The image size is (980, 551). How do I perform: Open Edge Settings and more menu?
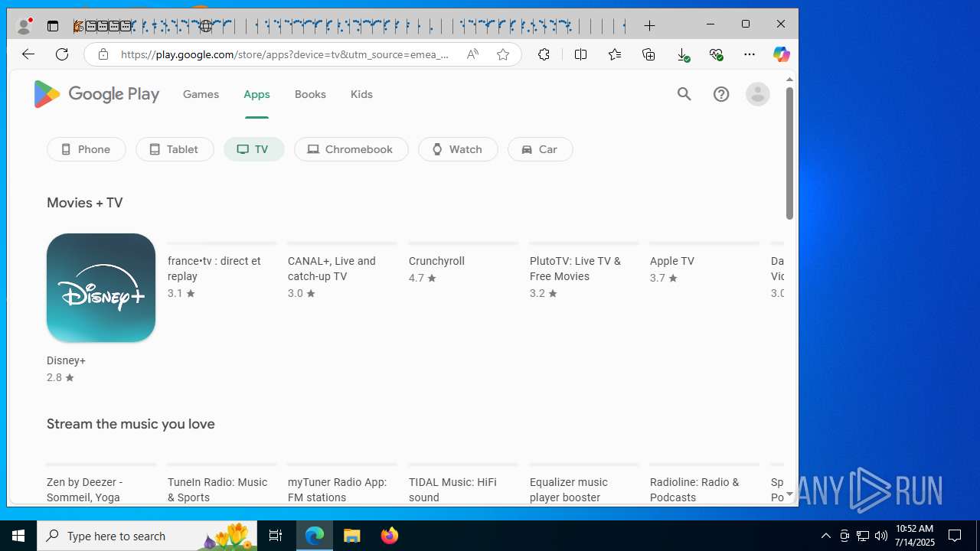[x=750, y=54]
